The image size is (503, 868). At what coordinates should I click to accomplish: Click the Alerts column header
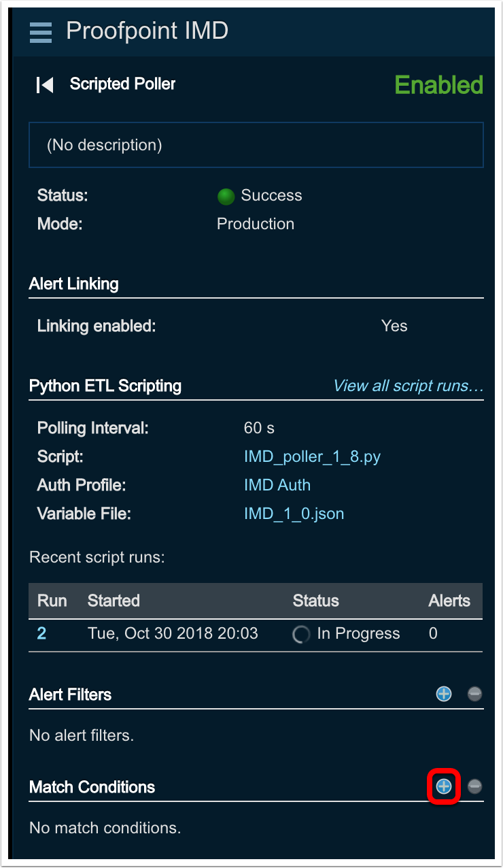coord(449,601)
